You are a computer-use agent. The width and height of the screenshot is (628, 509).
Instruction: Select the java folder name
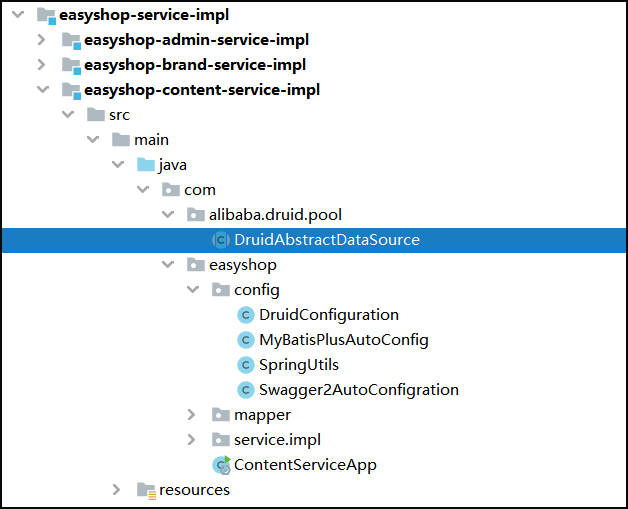point(173,165)
